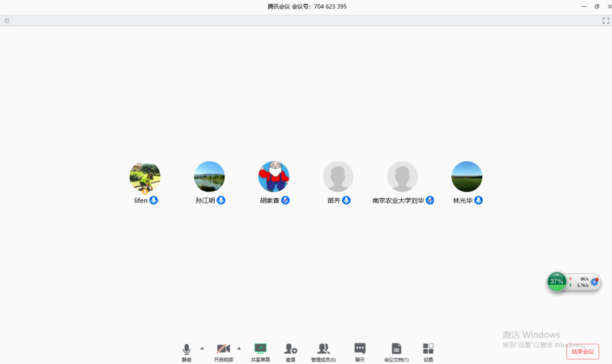
Task: Toggle the Mute (静音) microphone button
Action: (x=186, y=349)
